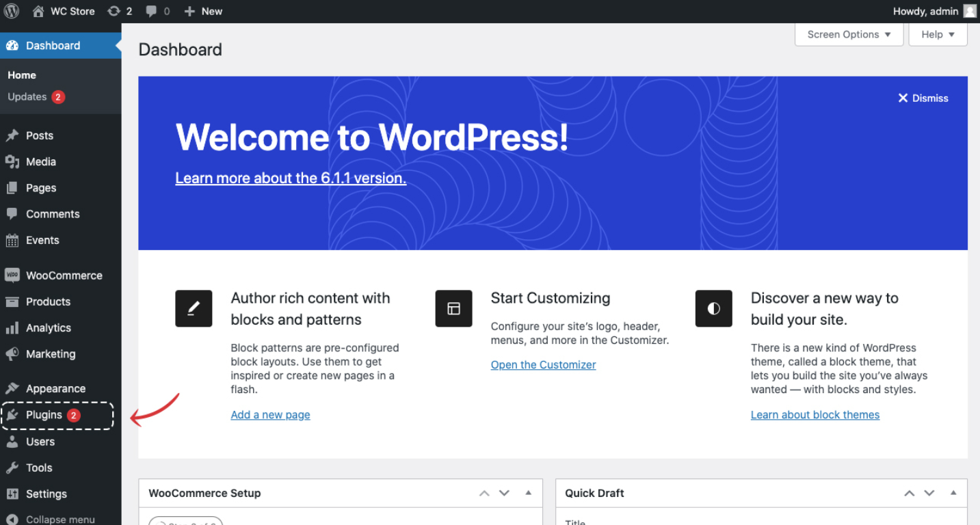Move WooCommerce Setup panel down with arrow
The height and width of the screenshot is (525, 980).
point(504,493)
